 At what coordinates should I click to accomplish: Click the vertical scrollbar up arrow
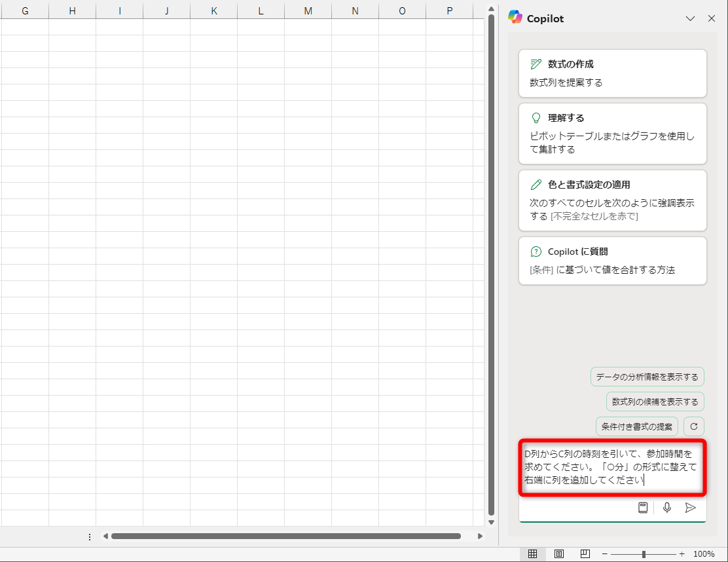(x=491, y=9)
